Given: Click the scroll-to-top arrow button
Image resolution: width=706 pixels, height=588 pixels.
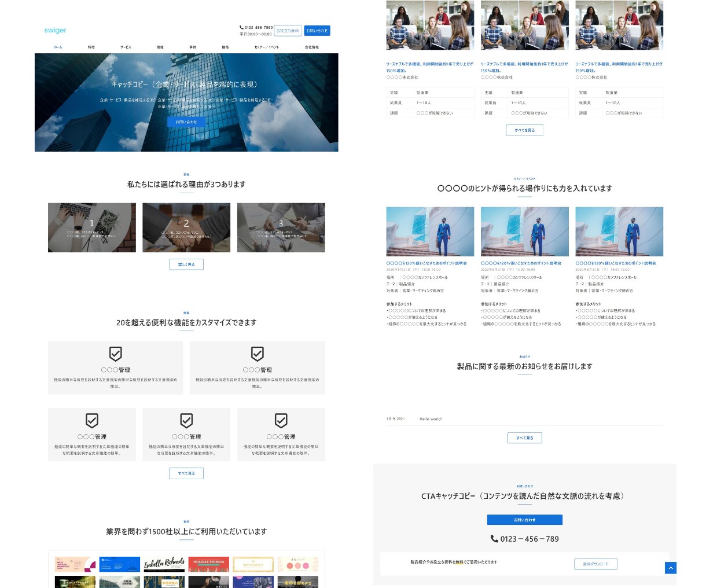Looking at the screenshot, I should coord(670,568).
